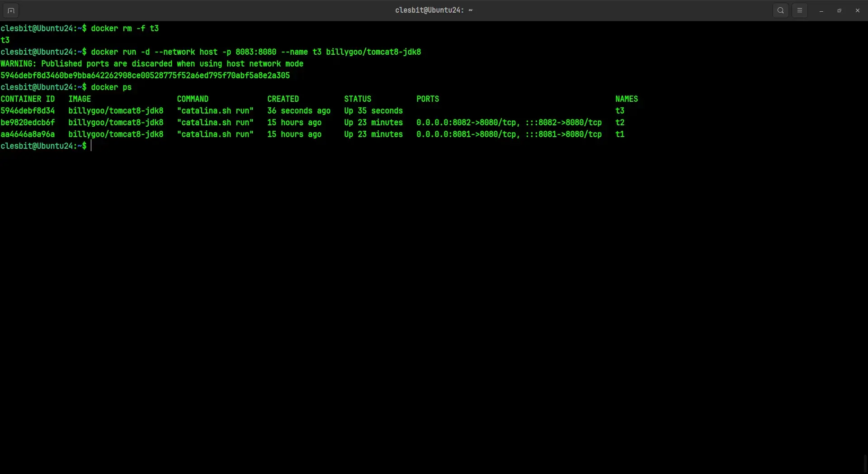
Task: Click 'Up 35 seconds' status
Action: coord(373,111)
